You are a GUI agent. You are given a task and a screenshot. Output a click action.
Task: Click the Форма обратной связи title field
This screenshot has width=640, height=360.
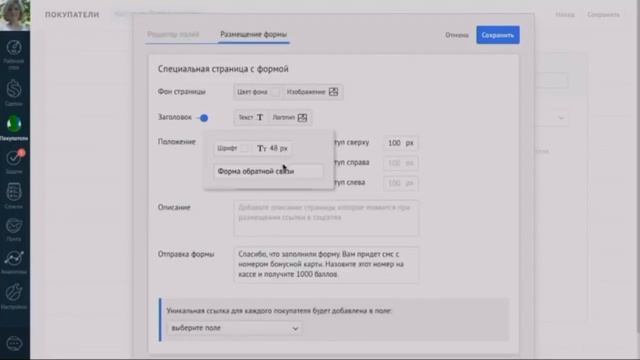tap(268, 171)
